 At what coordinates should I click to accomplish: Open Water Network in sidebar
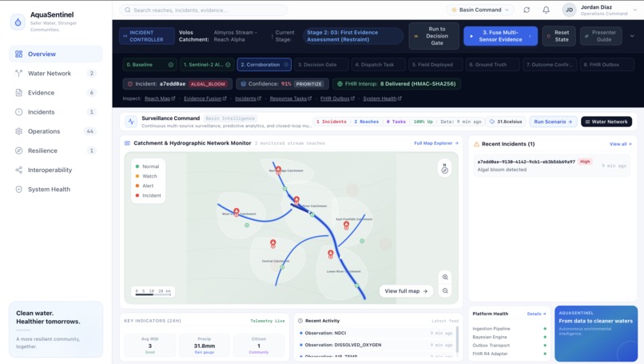56,74
